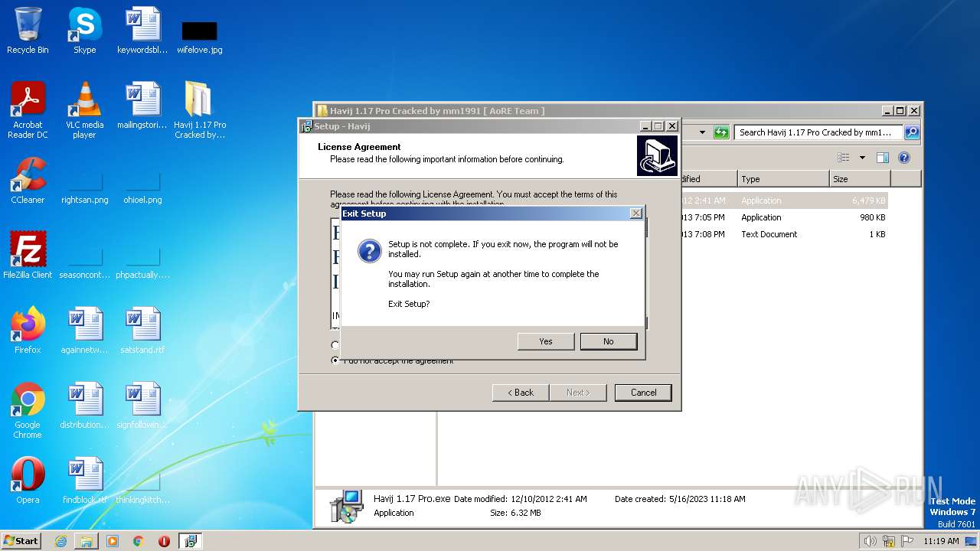Go Back in Setup wizard
980x551 pixels.
[521, 393]
